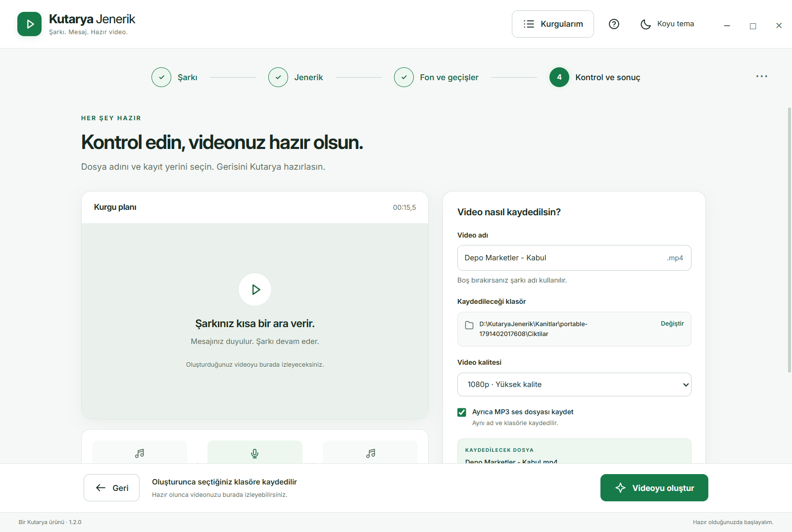Image resolution: width=792 pixels, height=532 pixels.
Task: Click the folder icon beside save path
Action: (x=469, y=325)
